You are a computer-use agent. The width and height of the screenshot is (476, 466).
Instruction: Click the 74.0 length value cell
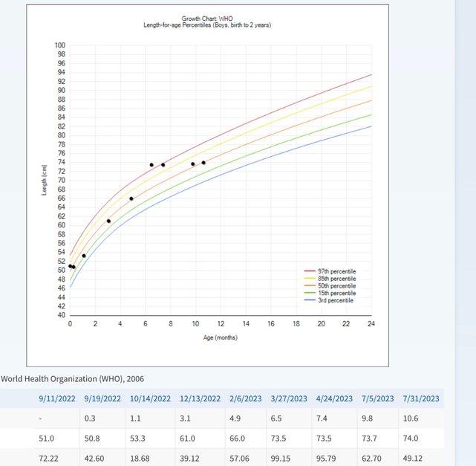pyautogui.click(x=411, y=439)
